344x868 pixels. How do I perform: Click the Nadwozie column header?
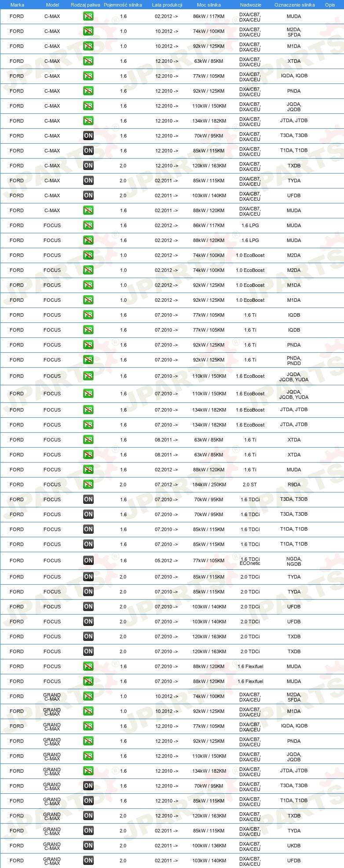tap(251, 5)
